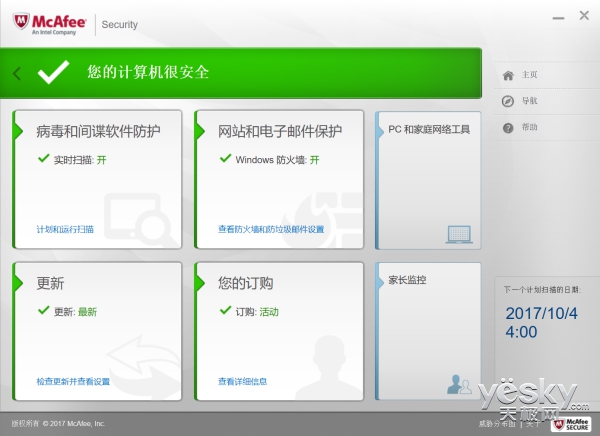The height and width of the screenshot is (436, 600).
Task: Expand the 病毒和间谍软件防护 card arrow
Action: [x=18, y=131]
